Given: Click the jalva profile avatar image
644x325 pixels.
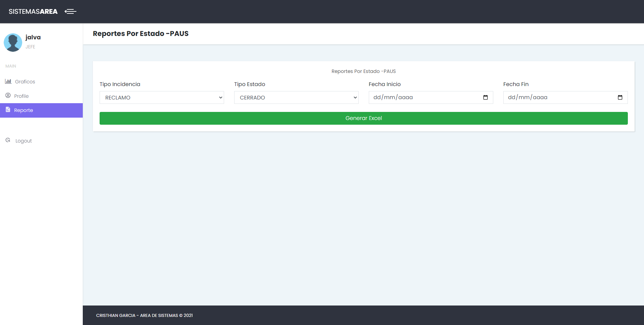Looking at the screenshot, I should tap(13, 42).
